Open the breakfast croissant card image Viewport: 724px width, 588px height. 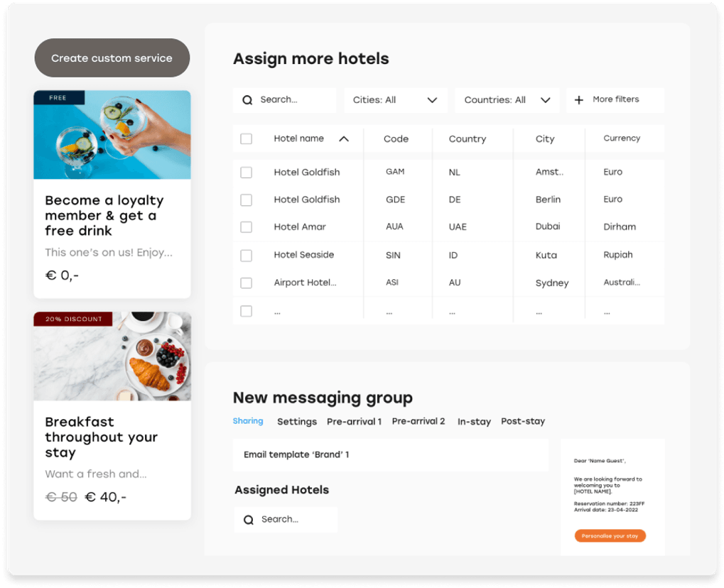(x=112, y=356)
